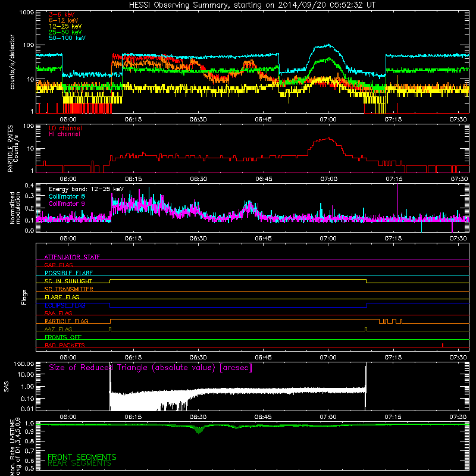Click the cyan '50-100 keV' legend label

[x=67, y=38]
